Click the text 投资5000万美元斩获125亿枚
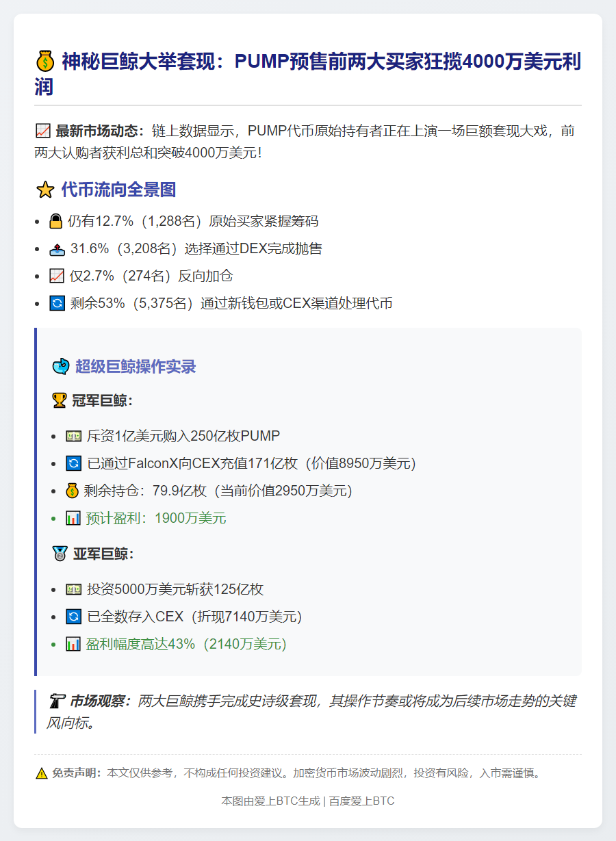This screenshot has width=616, height=841. (175, 589)
